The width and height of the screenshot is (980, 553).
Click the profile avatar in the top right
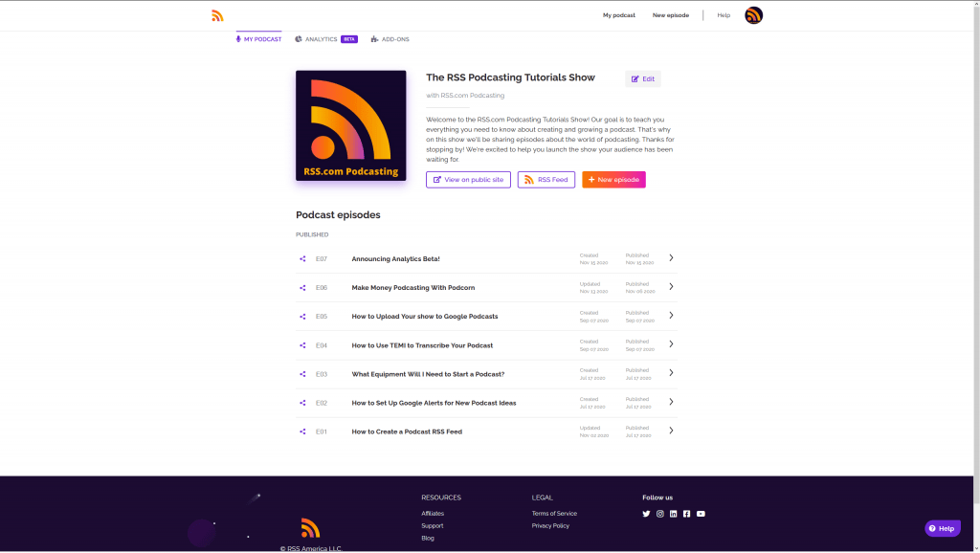[753, 14]
